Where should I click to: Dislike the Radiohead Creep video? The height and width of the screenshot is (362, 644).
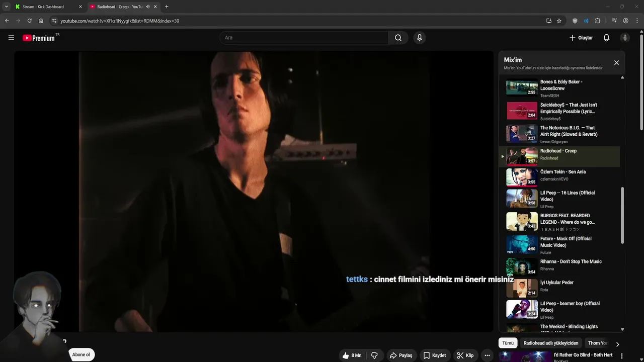(374, 355)
